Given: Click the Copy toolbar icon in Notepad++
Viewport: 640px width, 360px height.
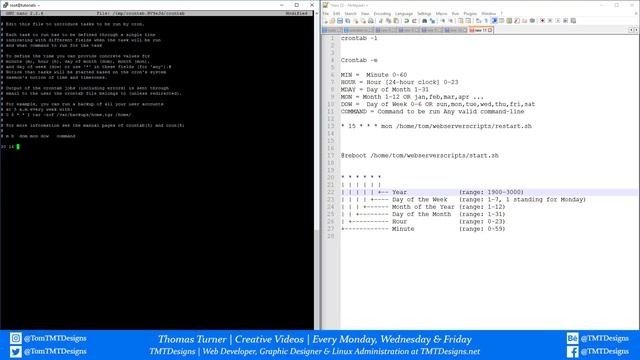Looking at the screenshot, I should click(388, 21).
